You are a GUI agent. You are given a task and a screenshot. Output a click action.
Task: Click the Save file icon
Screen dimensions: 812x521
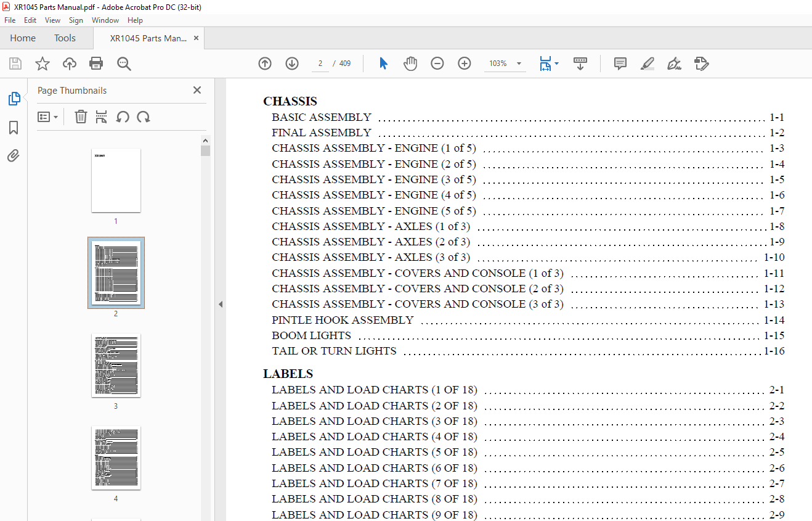click(x=15, y=64)
